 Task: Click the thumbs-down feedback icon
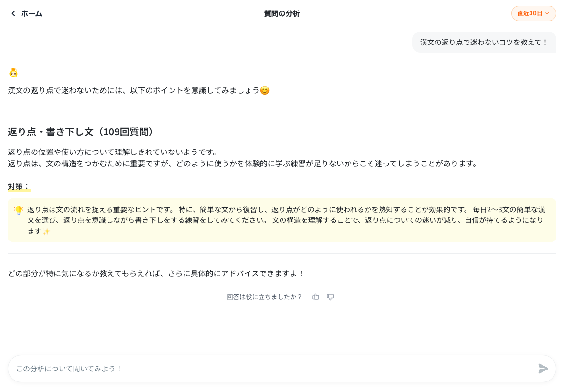coord(331,297)
